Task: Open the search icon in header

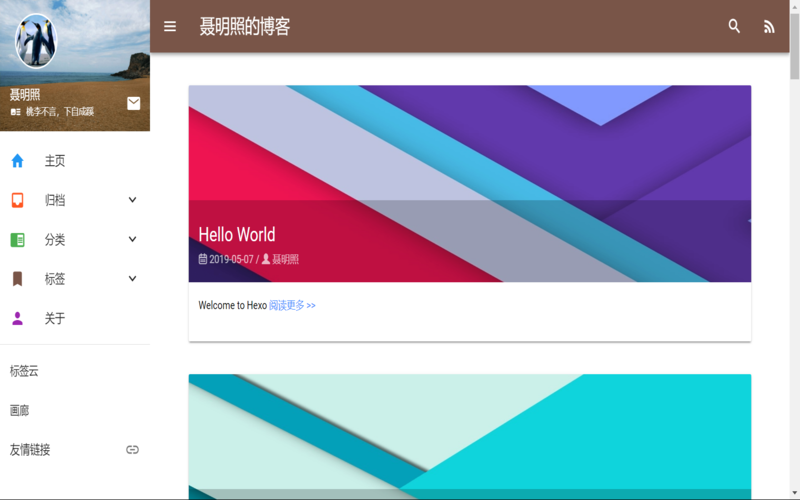Action: point(734,26)
